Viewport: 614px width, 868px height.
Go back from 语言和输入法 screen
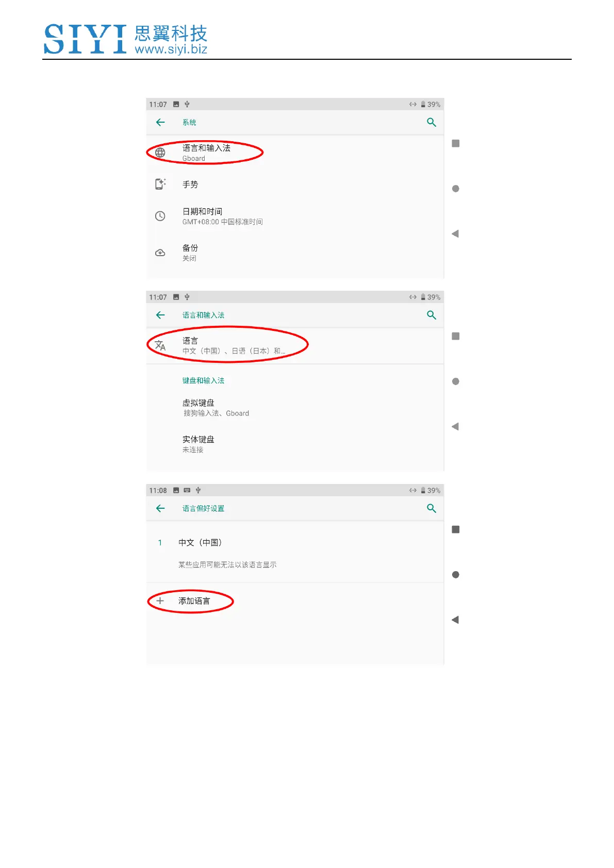click(x=160, y=315)
